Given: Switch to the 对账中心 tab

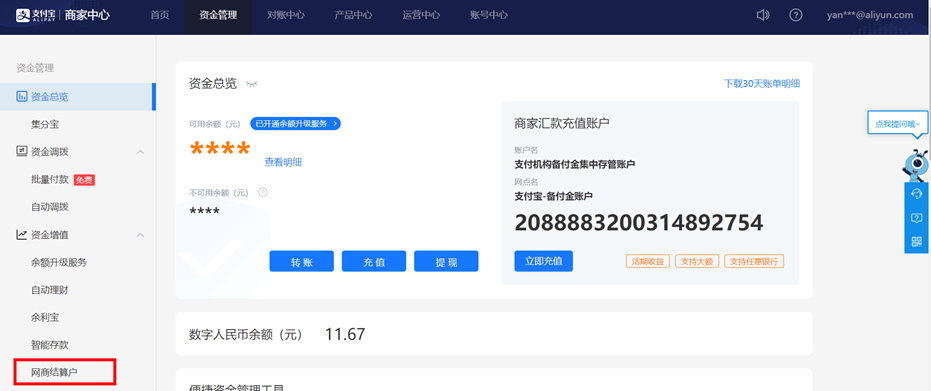Looking at the screenshot, I should [x=286, y=15].
